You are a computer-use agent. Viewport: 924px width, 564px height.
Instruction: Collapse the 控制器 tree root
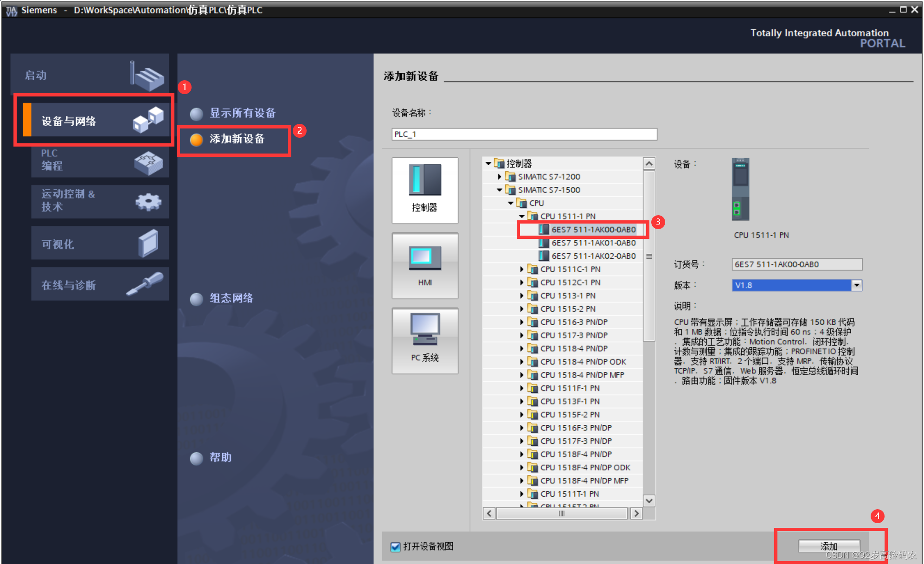pos(488,163)
